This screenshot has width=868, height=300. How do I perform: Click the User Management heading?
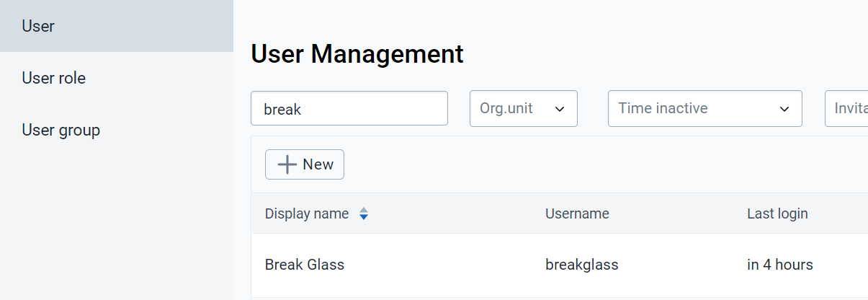coord(357,54)
